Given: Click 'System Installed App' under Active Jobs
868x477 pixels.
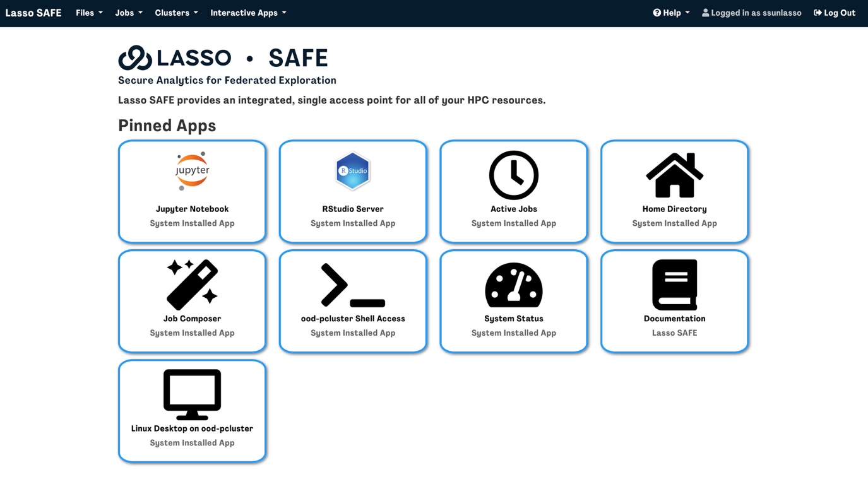Looking at the screenshot, I should click(x=514, y=223).
